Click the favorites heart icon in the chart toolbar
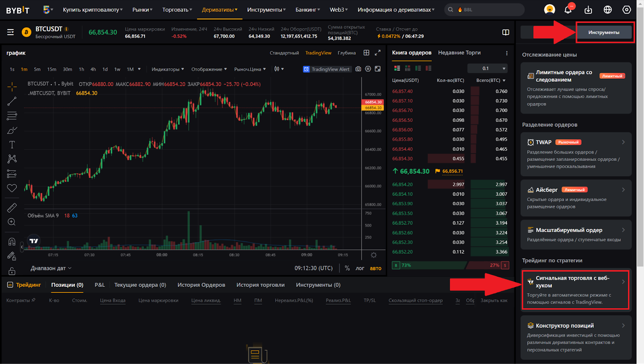Viewport: 644px width, 364px height. [x=12, y=188]
